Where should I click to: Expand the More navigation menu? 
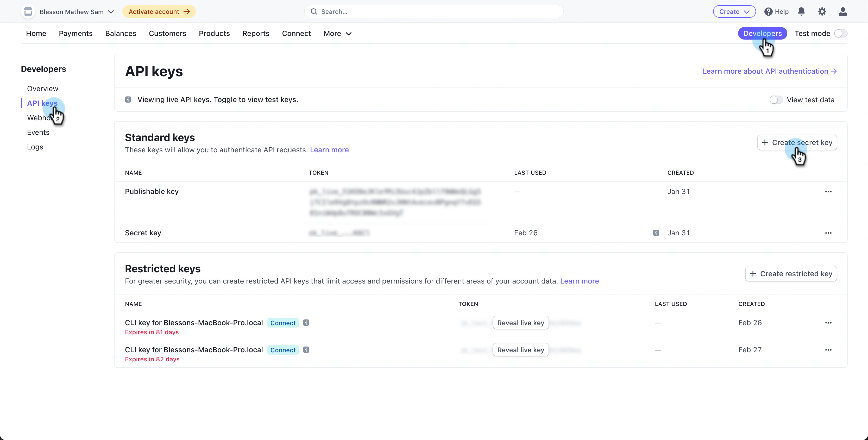coord(337,33)
